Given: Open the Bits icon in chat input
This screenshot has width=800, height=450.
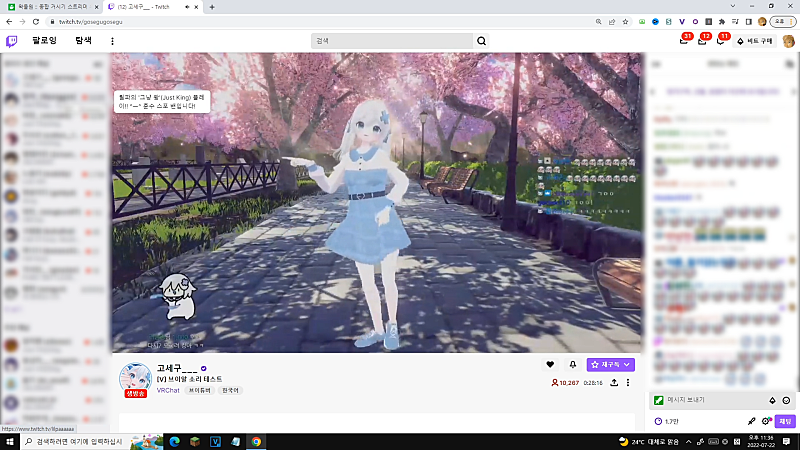Looking at the screenshot, I should coord(772,401).
